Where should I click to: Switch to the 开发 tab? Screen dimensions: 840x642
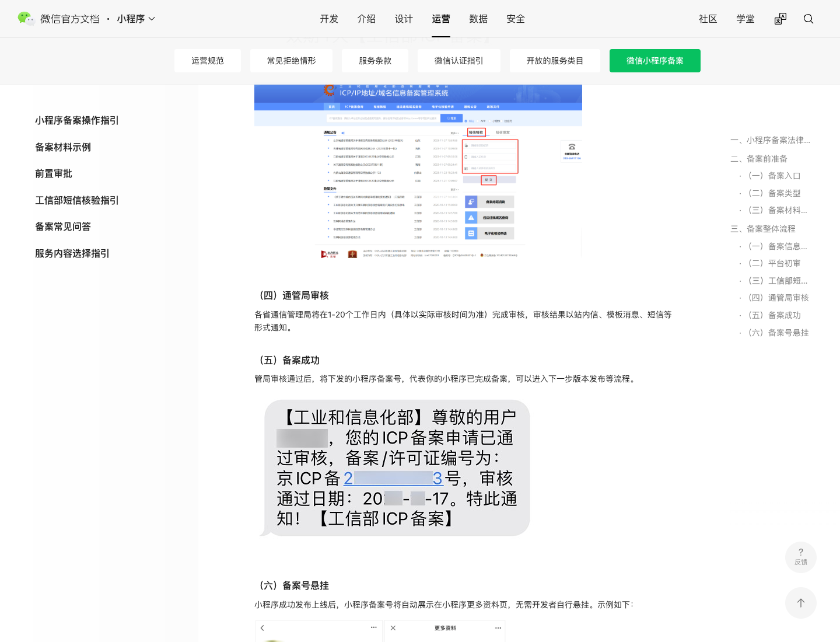(329, 19)
